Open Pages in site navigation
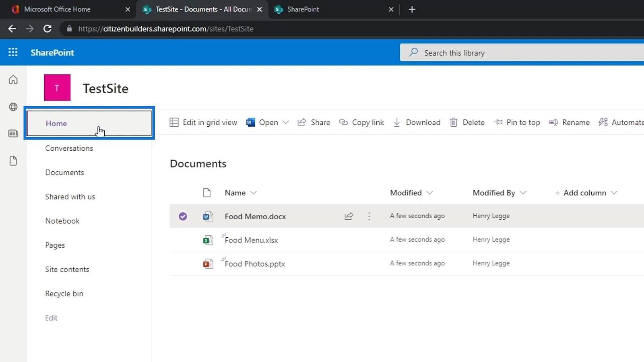 click(55, 245)
